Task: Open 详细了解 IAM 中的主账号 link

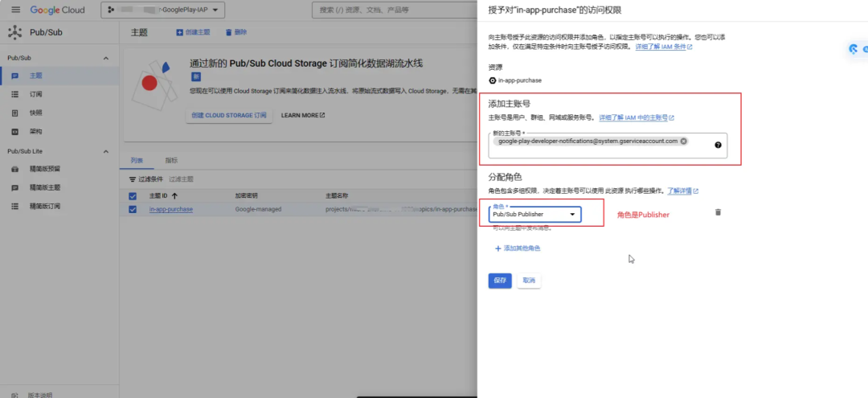Action: pos(637,118)
